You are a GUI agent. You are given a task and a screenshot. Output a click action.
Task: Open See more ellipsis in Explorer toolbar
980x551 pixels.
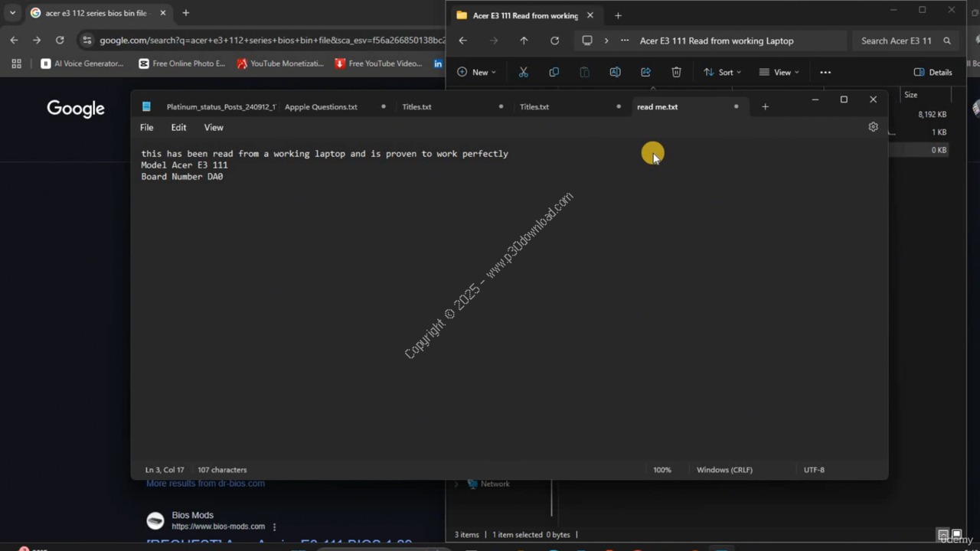[x=825, y=72]
